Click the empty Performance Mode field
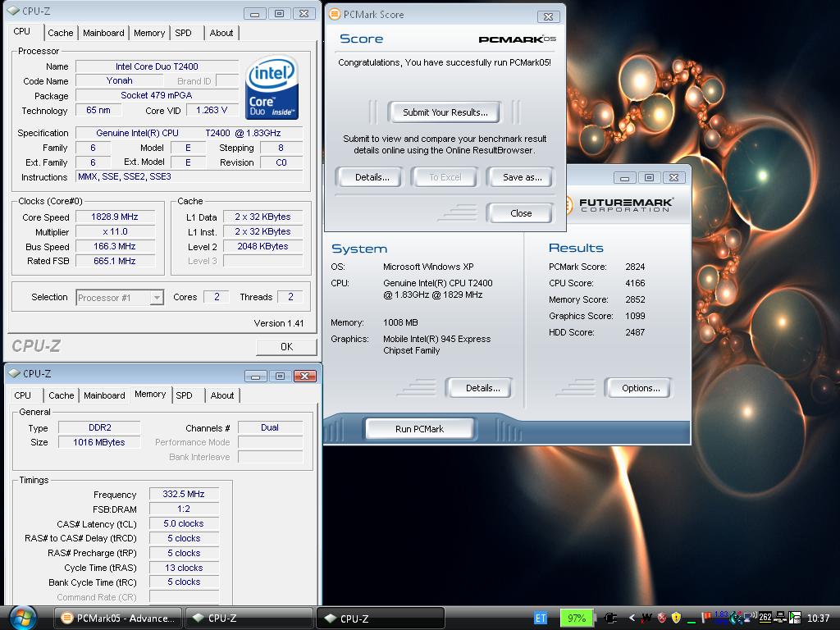840x630 pixels. tap(270, 442)
